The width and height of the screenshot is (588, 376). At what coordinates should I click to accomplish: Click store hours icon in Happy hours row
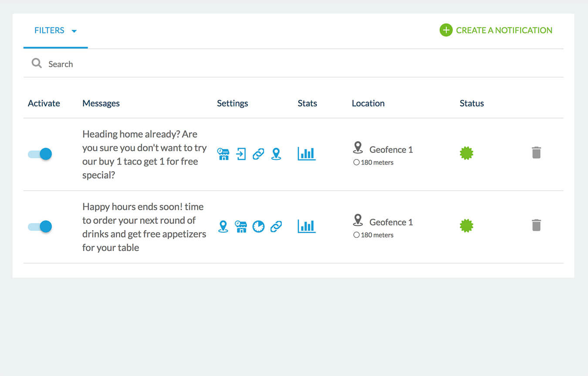pos(241,227)
